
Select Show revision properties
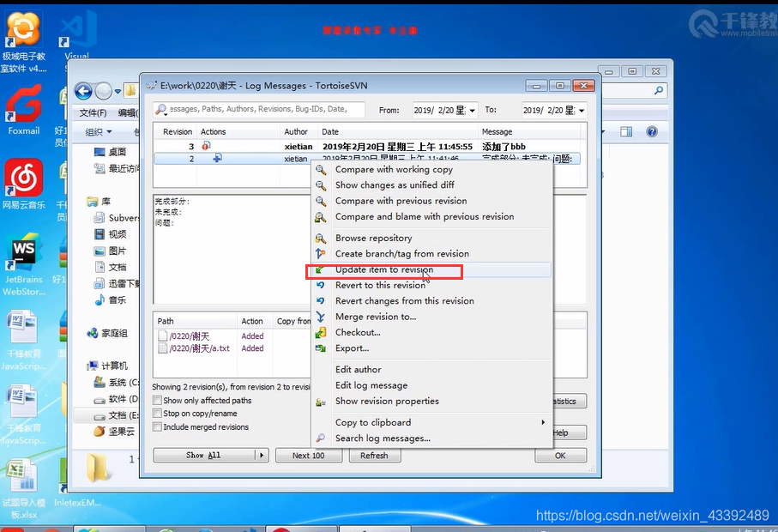[x=387, y=401]
